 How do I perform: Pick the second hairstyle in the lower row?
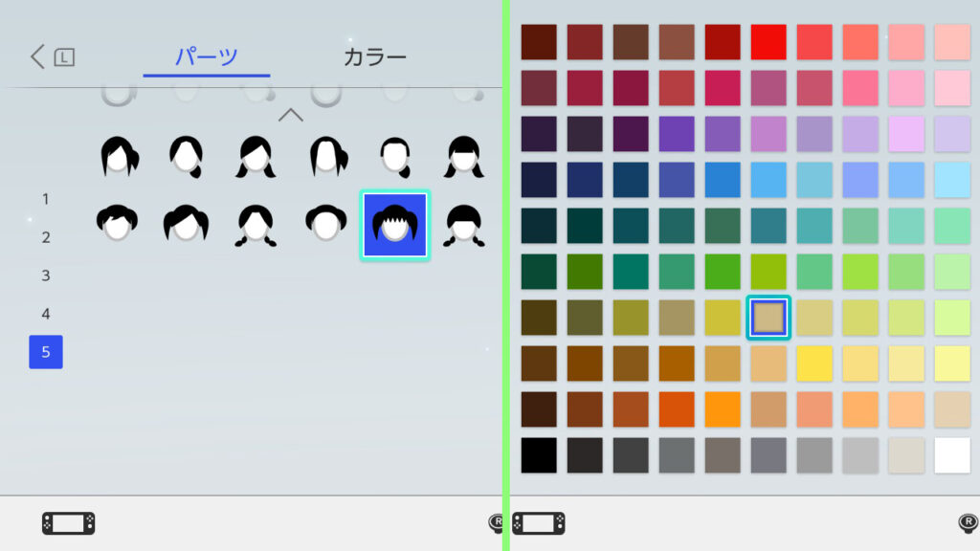(x=187, y=224)
